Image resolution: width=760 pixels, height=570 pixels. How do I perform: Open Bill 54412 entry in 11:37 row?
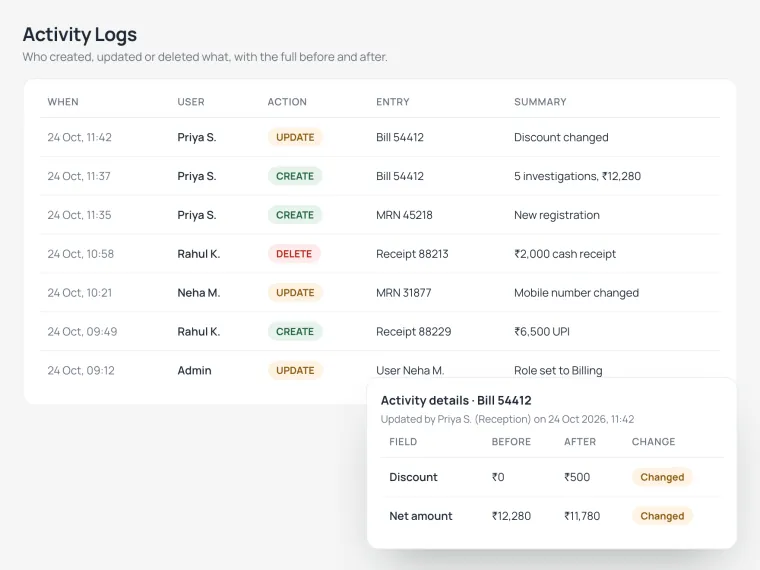coord(400,176)
